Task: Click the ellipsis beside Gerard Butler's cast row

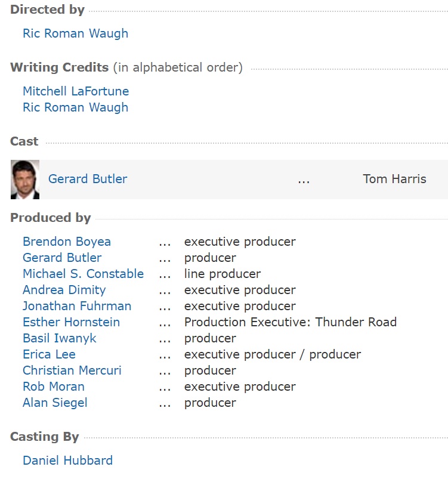Action: click(x=304, y=179)
